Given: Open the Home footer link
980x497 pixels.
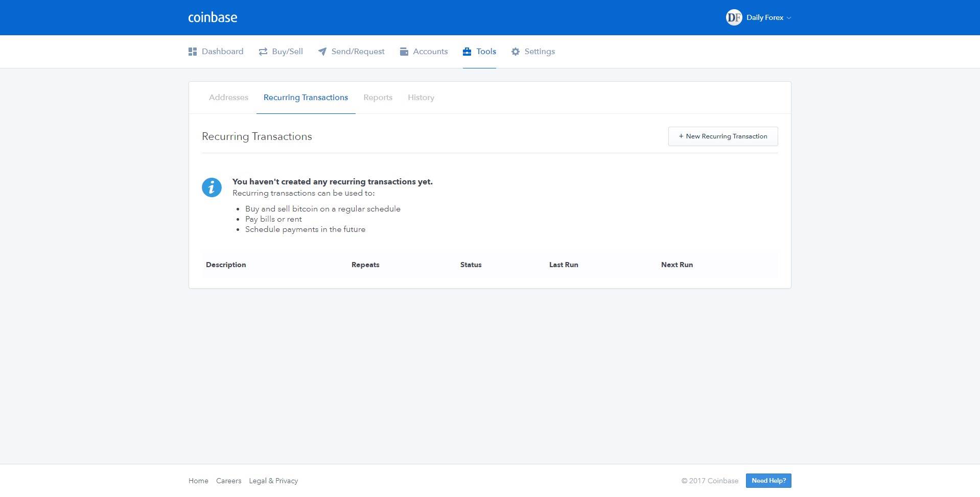Looking at the screenshot, I should 198,481.
